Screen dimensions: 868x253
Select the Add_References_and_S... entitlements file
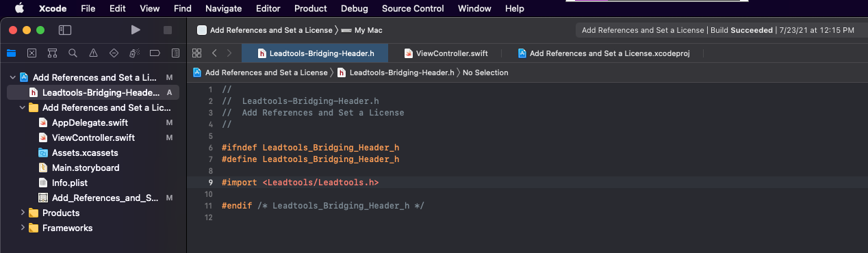93,198
